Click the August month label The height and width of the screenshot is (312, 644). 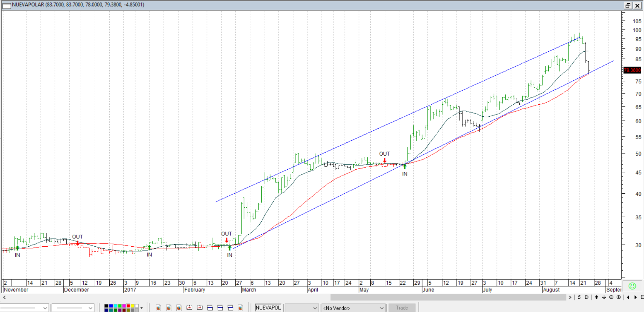(x=551, y=290)
